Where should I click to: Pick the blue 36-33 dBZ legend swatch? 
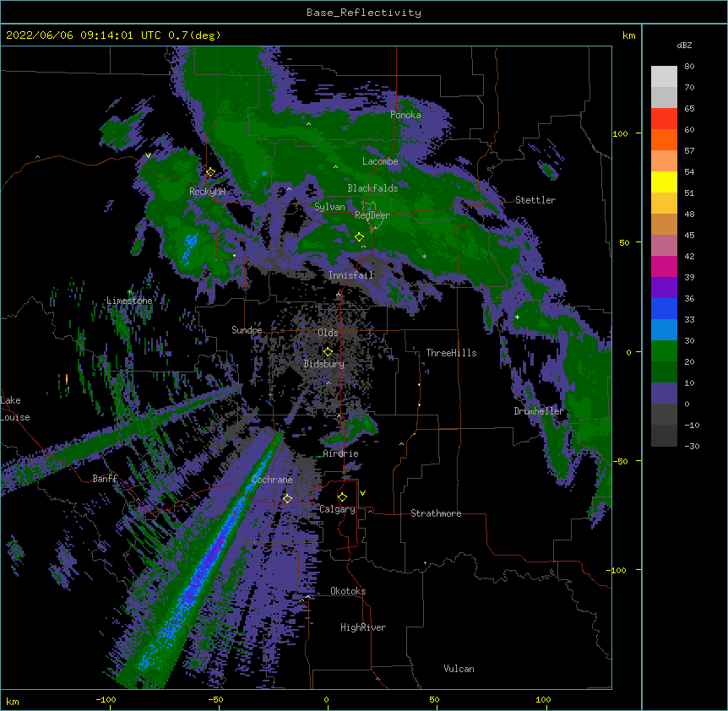tap(664, 308)
